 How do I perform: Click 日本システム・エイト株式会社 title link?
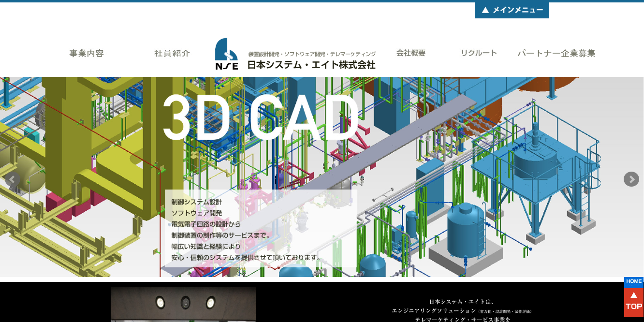(x=311, y=65)
